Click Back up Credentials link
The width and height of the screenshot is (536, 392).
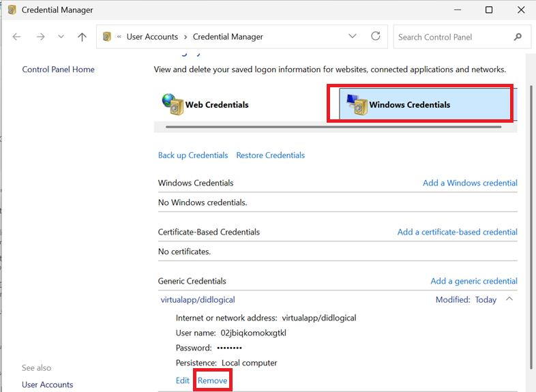[193, 155]
